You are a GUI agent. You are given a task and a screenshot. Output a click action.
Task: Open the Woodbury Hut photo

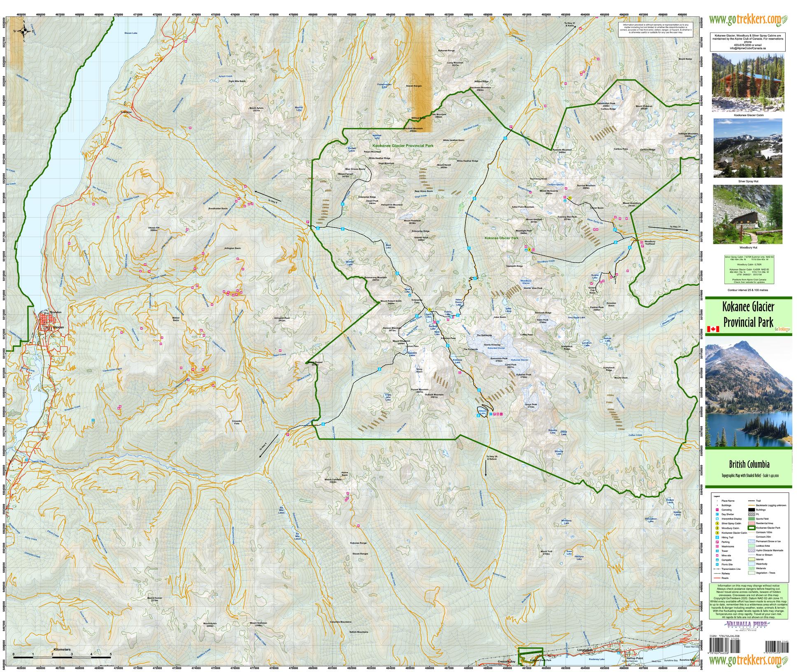[748, 215]
